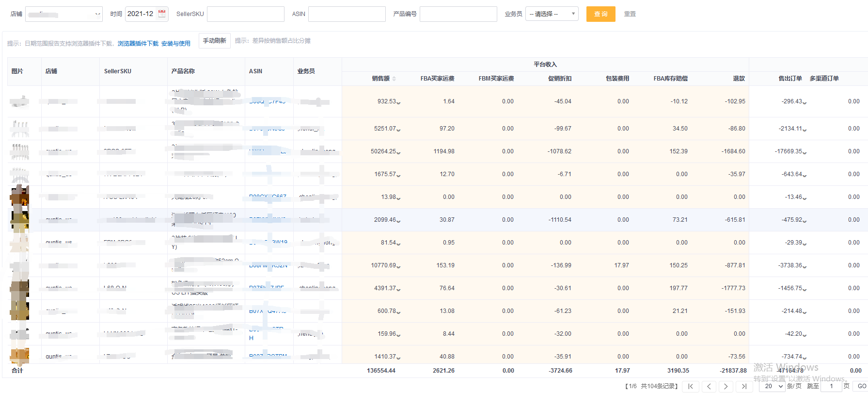Click the 平台收入 group header
This screenshot has width=868, height=393.
545,65
